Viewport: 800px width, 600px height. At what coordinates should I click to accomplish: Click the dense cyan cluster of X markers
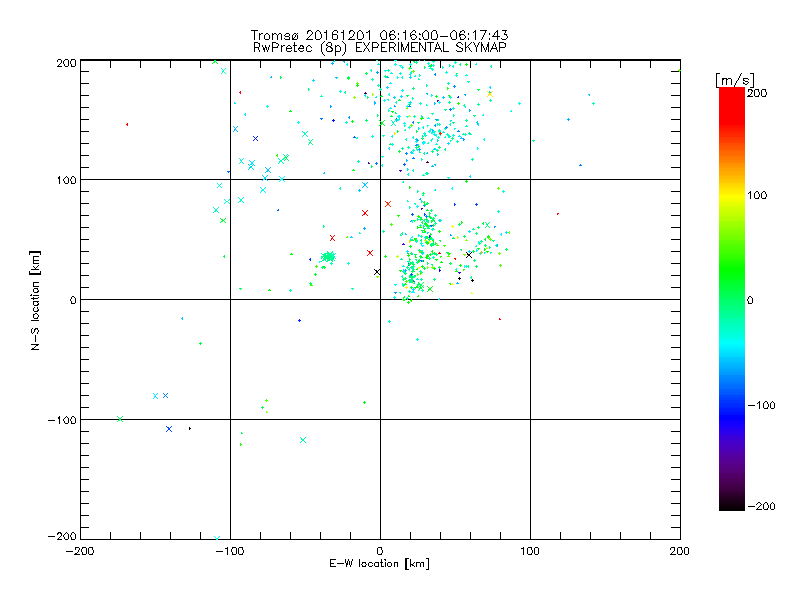(329, 257)
